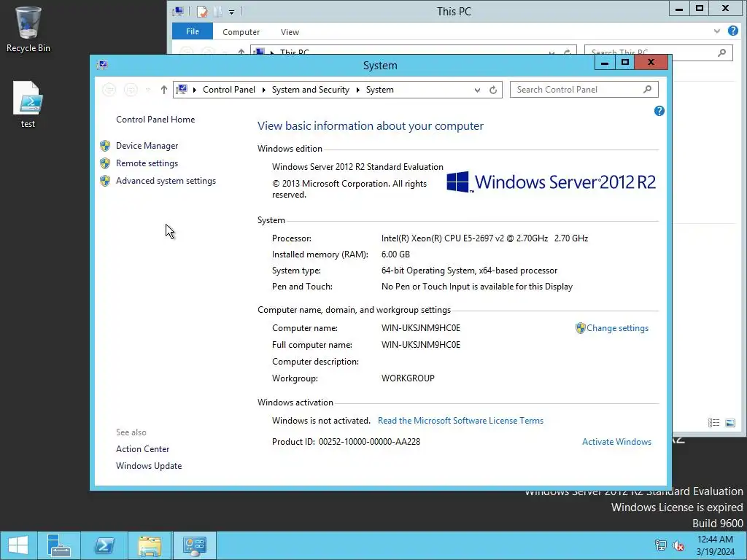Expand the ribbon in This PC window
Image resolution: width=747 pixels, height=560 pixels.
[x=716, y=31]
